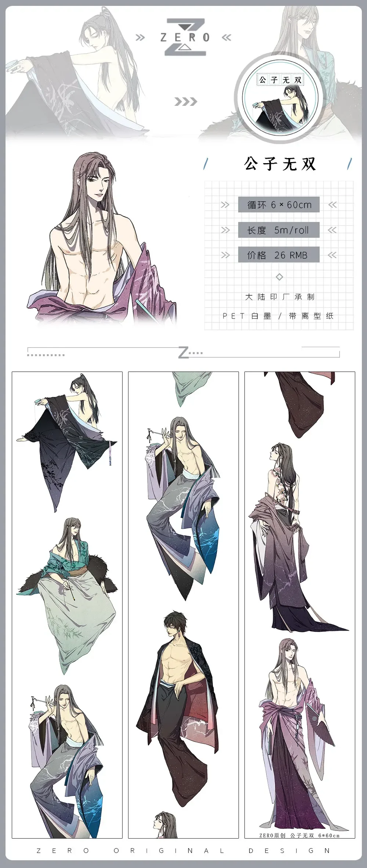Image resolution: width=367 pixels, height=868 pixels.
Task: Click the 公子无双 title heading
Action: pyautogui.click(x=280, y=164)
